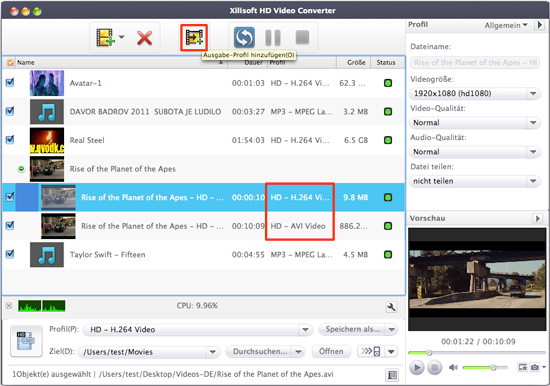Play the preview video
This screenshot has width=550, height=386.
coord(417,367)
